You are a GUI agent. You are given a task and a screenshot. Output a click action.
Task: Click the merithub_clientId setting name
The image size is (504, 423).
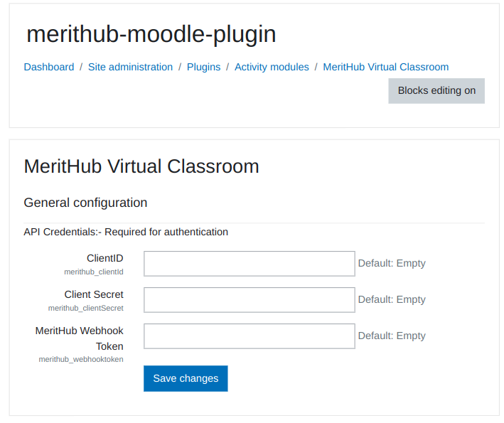[94, 272]
